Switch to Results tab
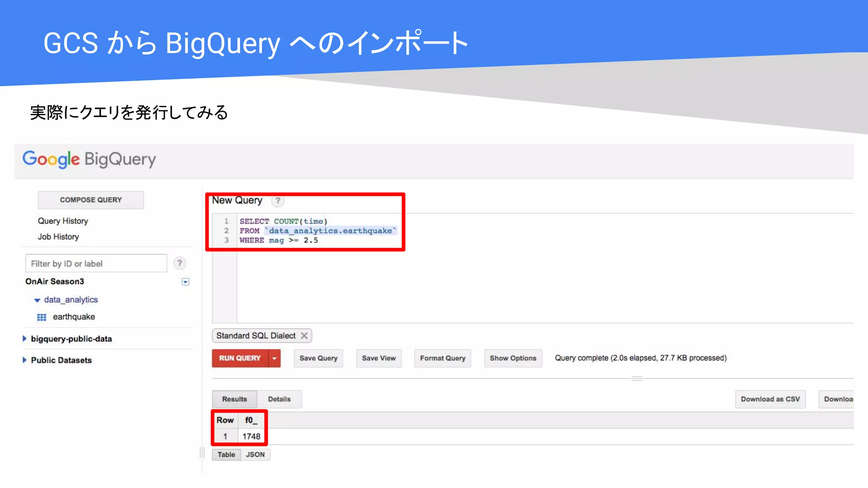Viewport: 868px width, 488px height. (x=234, y=399)
